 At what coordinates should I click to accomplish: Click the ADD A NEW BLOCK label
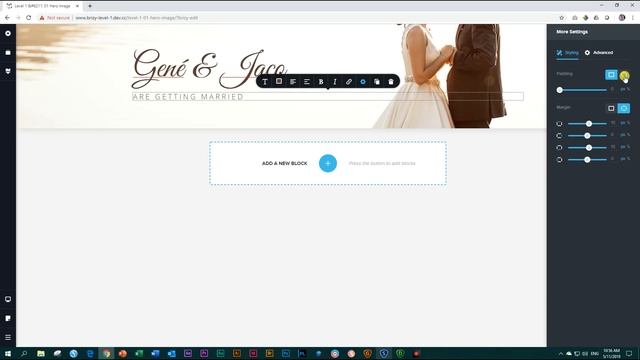point(284,163)
